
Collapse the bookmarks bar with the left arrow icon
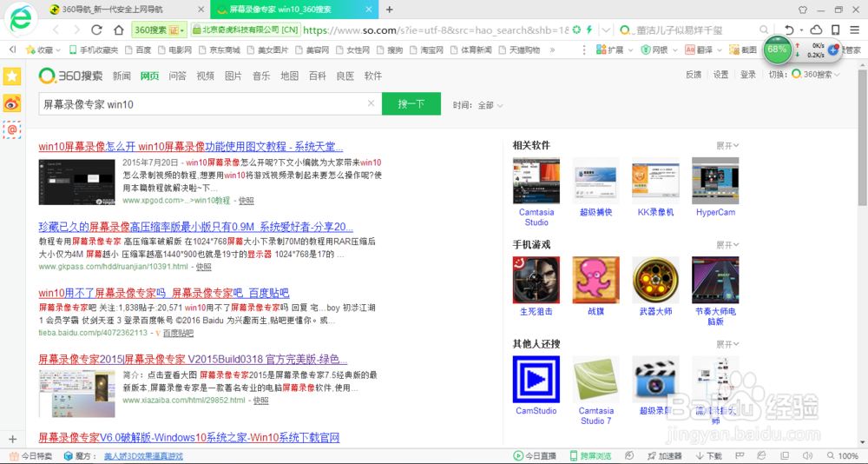pyautogui.click(x=13, y=50)
